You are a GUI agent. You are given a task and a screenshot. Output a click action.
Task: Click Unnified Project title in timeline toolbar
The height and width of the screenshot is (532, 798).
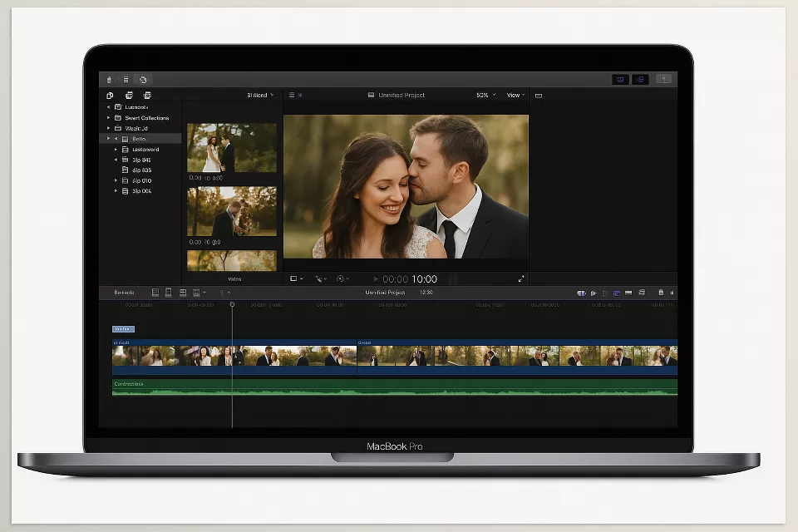click(x=385, y=293)
